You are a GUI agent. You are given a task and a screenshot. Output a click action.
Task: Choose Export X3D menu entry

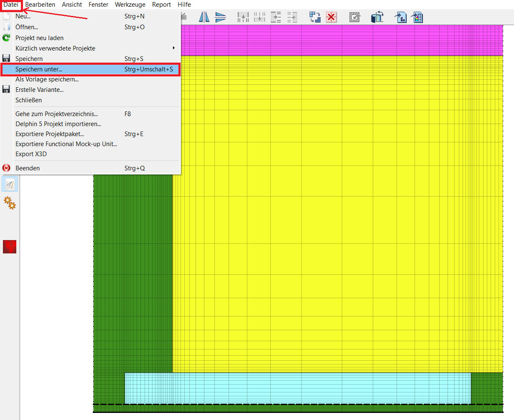(x=90, y=154)
